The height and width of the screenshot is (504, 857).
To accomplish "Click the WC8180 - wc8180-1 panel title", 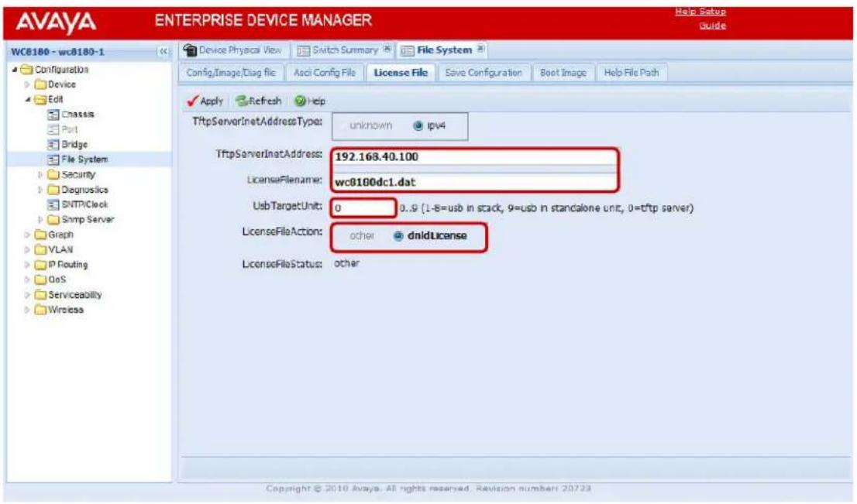I will [57, 52].
